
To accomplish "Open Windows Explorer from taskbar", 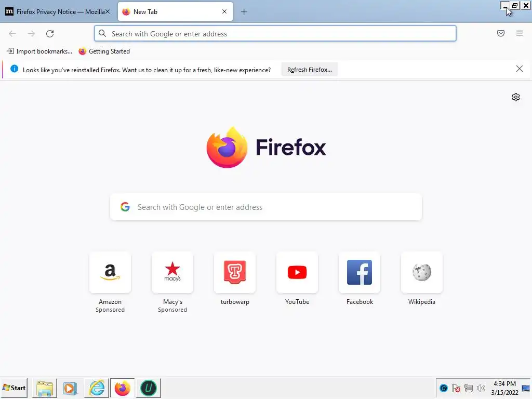I will (x=45, y=388).
